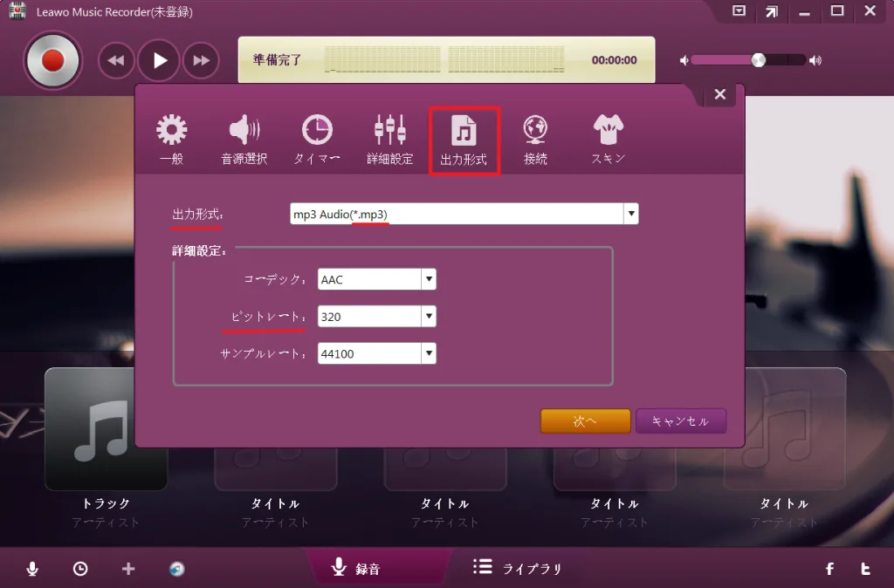894x588 pixels.
Task: Adjust the volume slider in the top bar
Action: click(756, 59)
